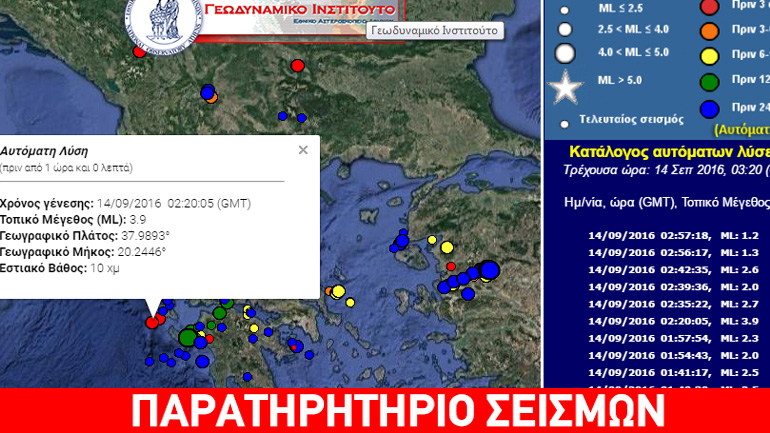Open catalog entry 02:35:22 ML 2.7
The width and height of the screenshot is (770, 433).
[x=673, y=304]
